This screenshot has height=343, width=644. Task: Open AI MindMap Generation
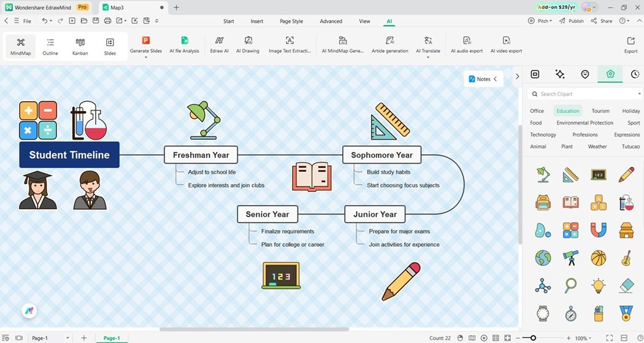click(342, 45)
